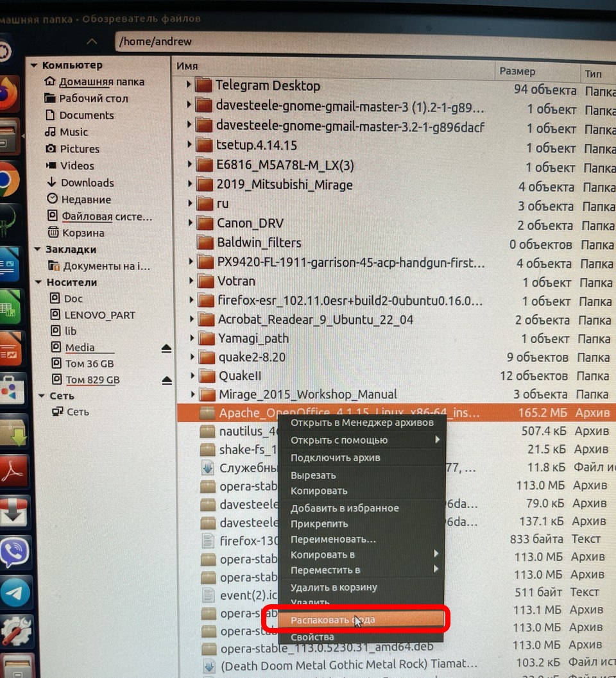Viewport: 616px width, 678px height.
Task: Sort files by the Тип column
Action: point(598,74)
